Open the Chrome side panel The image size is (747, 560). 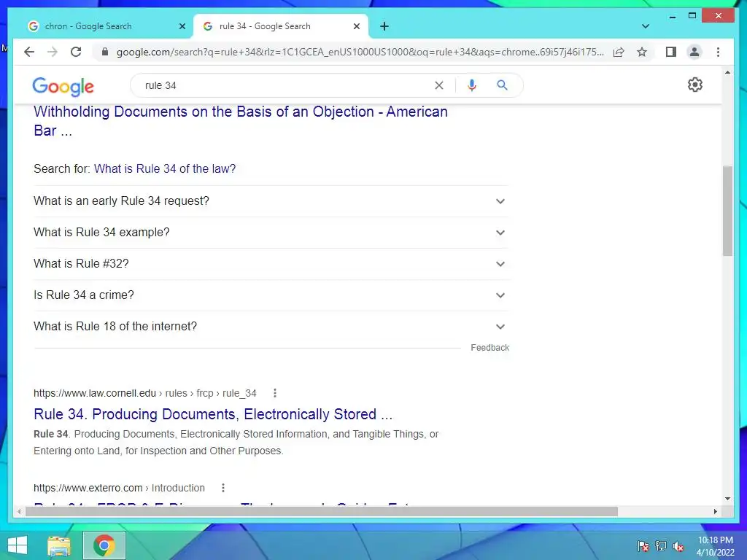point(671,52)
